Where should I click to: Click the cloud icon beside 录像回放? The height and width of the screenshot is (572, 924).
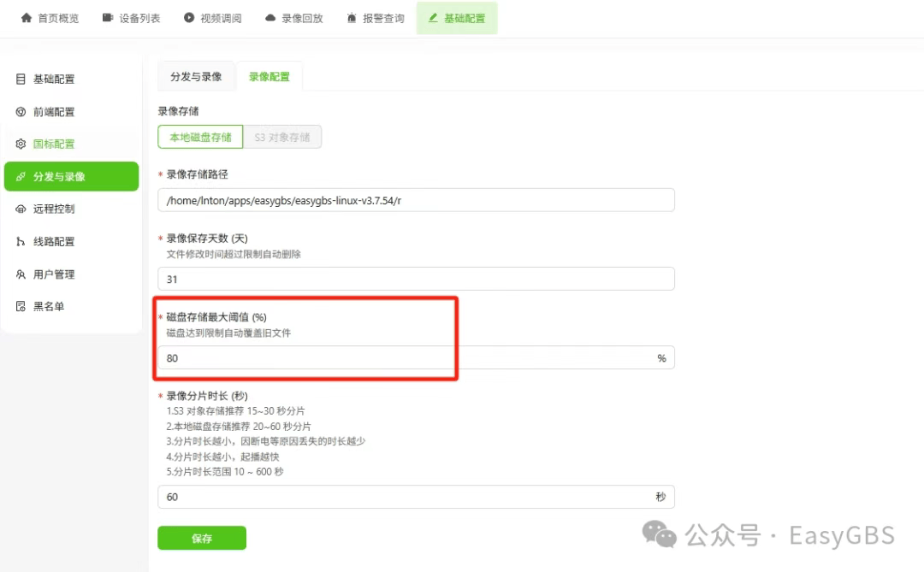click(x=270, y=18)
